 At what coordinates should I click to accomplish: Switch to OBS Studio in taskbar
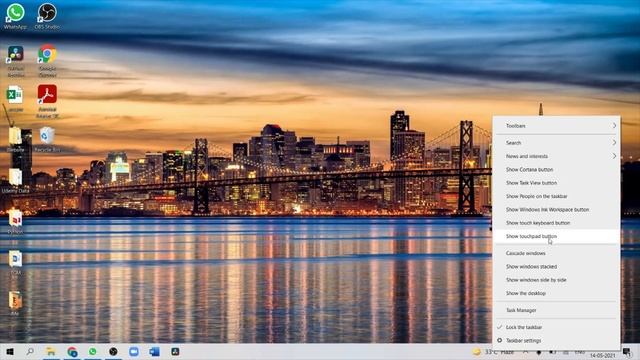coord(113,351)
